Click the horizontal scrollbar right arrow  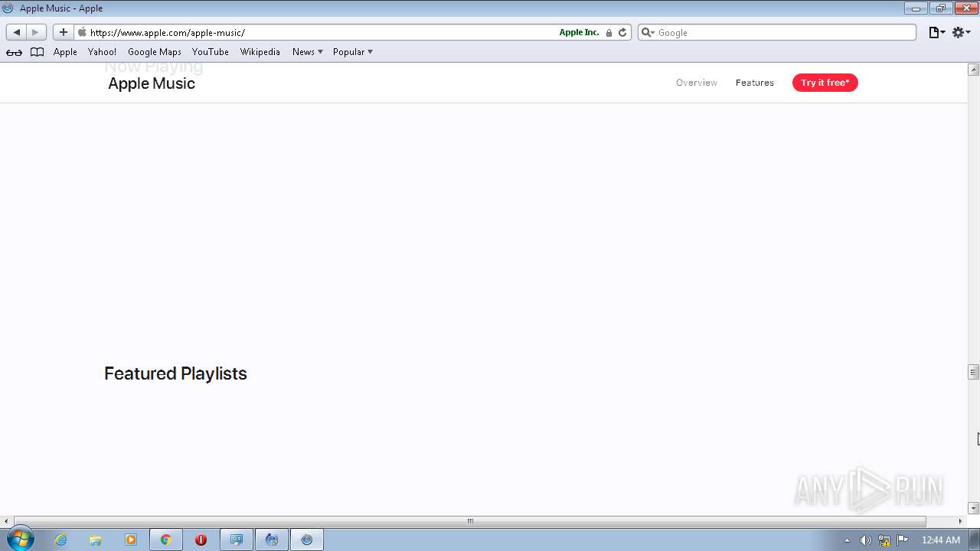(961, 521)
